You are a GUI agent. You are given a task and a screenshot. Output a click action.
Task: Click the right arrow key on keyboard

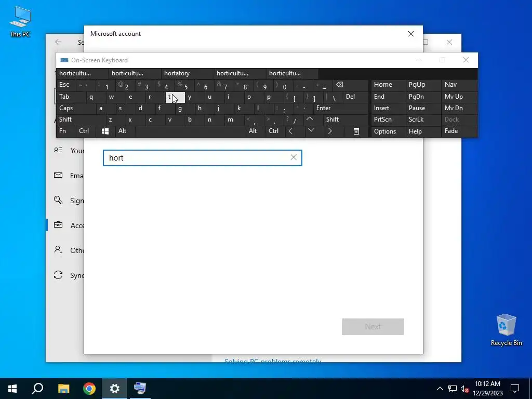coord(330,131)
